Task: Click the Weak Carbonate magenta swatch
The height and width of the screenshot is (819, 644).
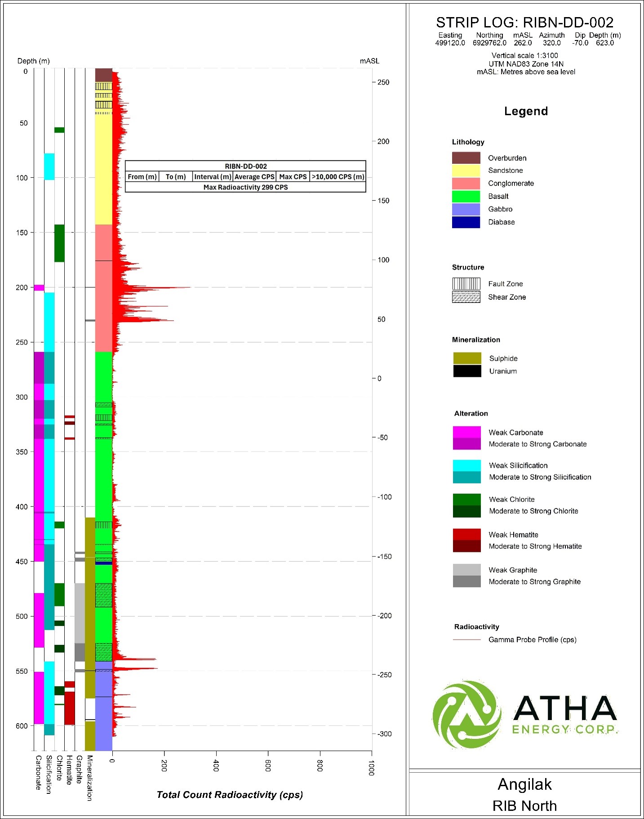Action: (467, 432)
